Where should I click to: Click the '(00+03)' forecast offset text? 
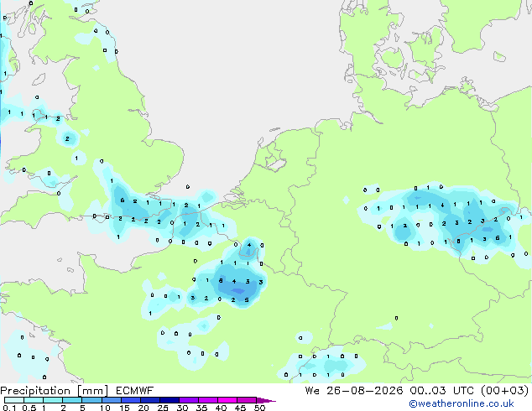pos(505,391)
